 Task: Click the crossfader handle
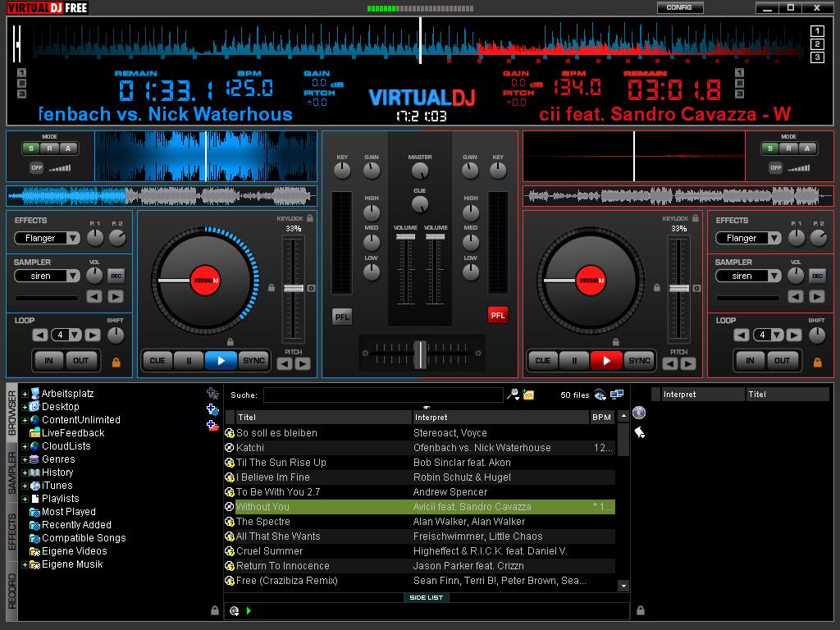[421, 354]
